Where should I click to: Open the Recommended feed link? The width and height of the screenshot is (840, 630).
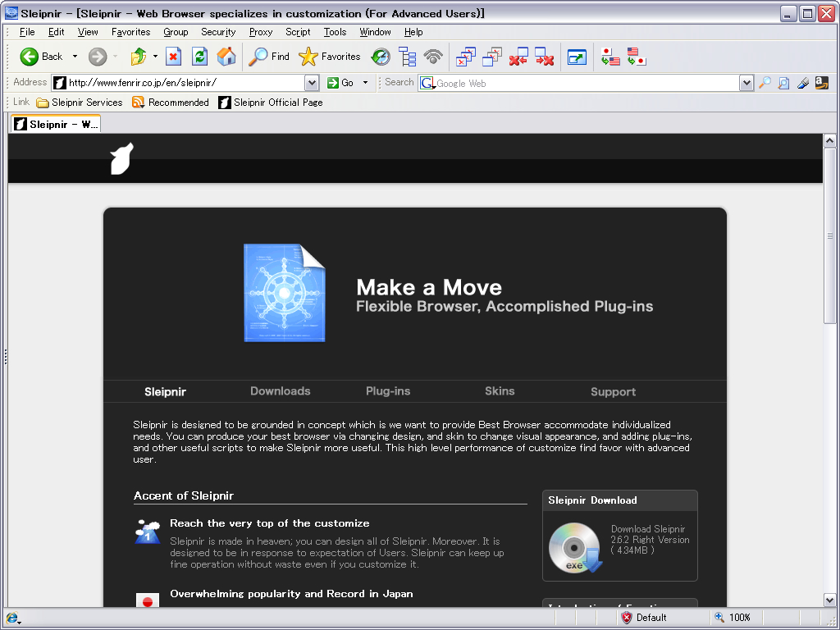pyautogui.click(x=171, y=103)
